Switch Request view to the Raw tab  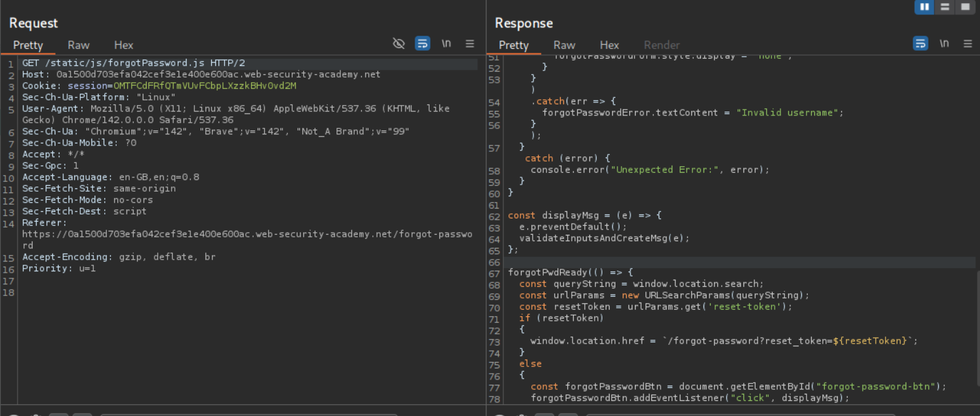click(x=79, y=45)
